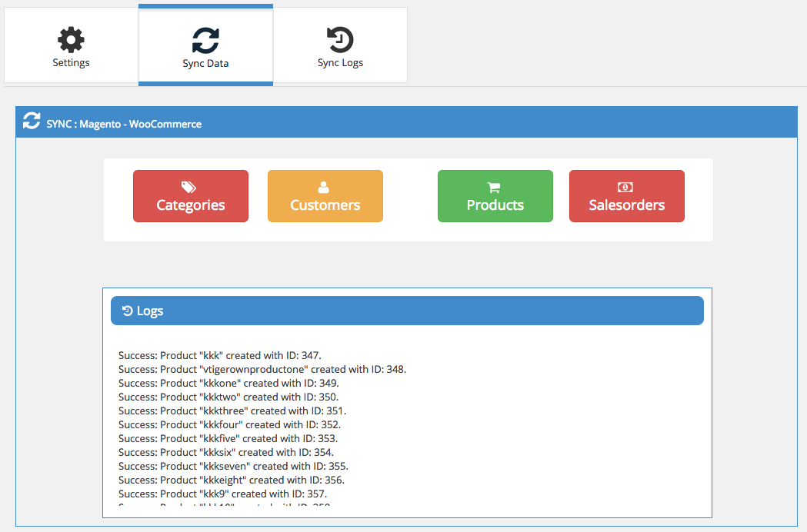The image size is (807, 532).
Task: Sync Customers with the orange button
Action: 325,196
